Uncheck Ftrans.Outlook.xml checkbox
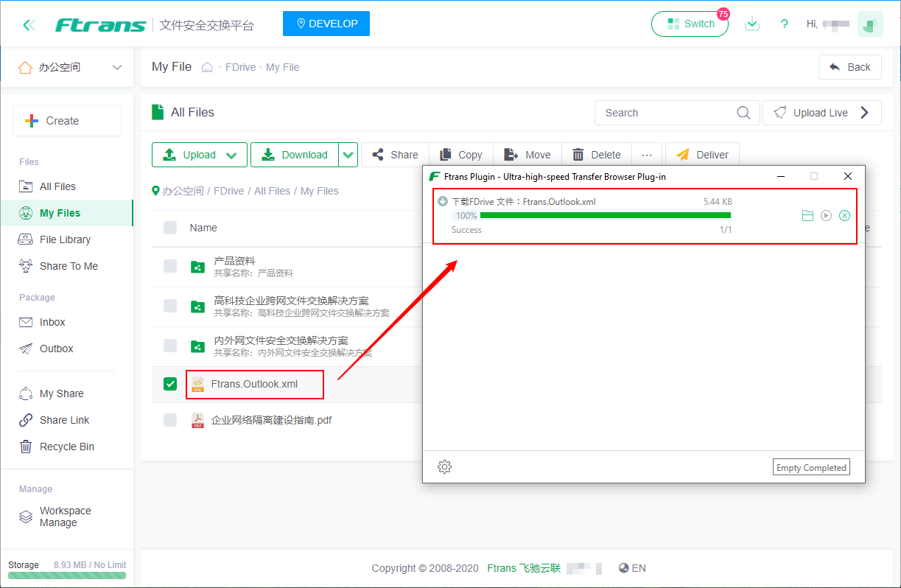901x588 pixels. pyautogui.click(x=170, y=384)
